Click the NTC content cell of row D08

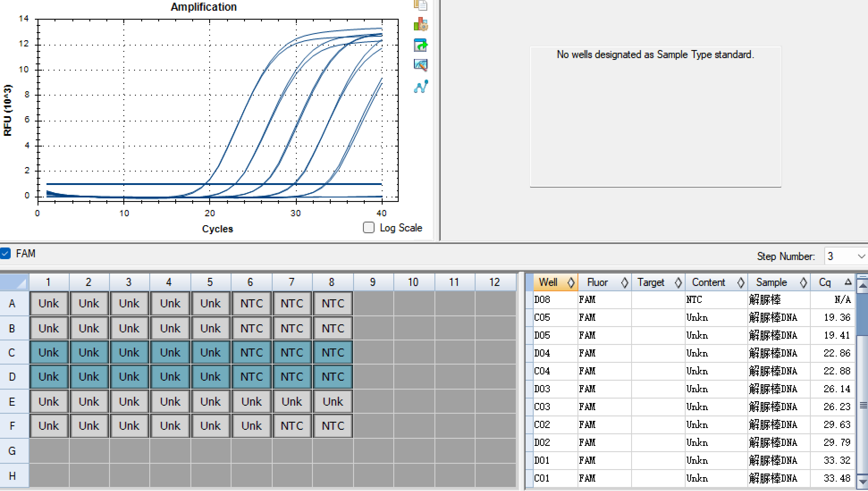click(716, 300)
